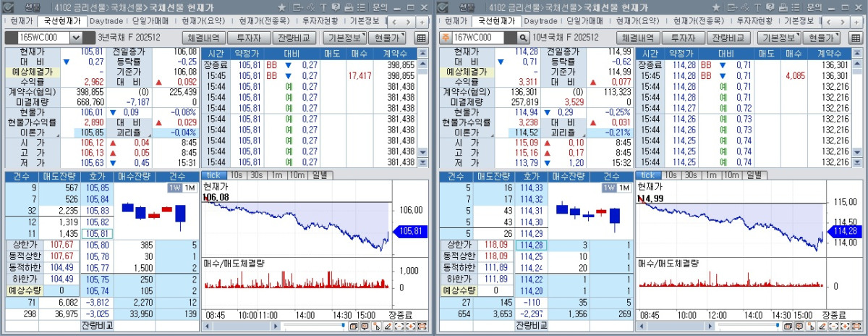Click the chart window copy icon under right chart

pos(787,327)
